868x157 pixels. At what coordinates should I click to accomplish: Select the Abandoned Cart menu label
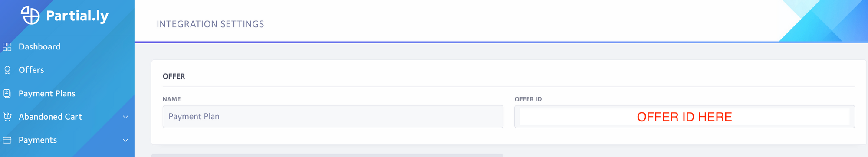tap(50, 117)
